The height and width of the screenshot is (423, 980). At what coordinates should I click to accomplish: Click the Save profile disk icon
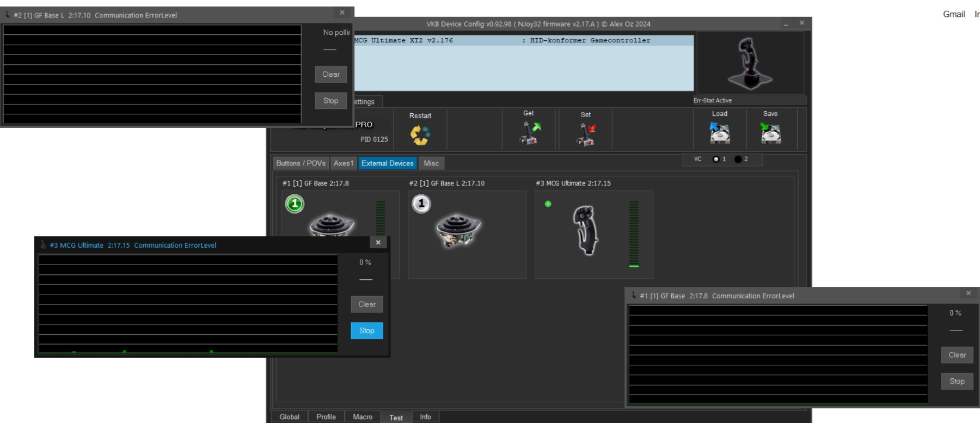tap(770, 133)
